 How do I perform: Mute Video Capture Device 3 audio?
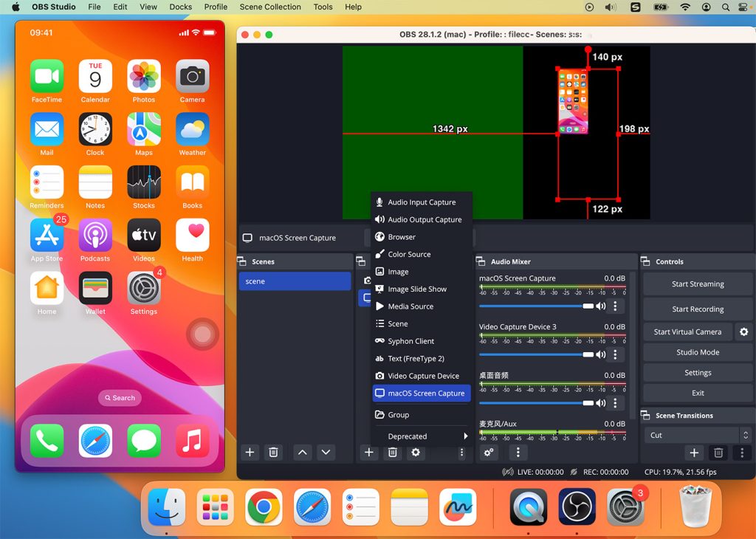pyautogui.click(x=601, y=354)
